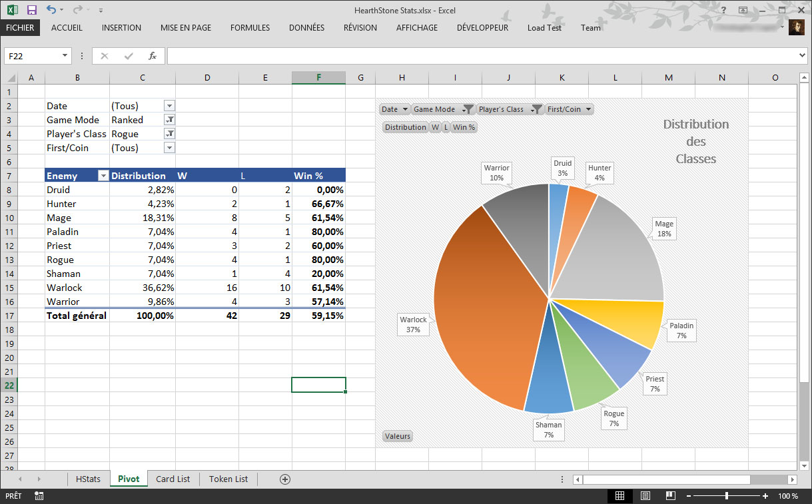Click zoom out minus button
Viewport: 812px width, 504px height.
click(x=689, y=496)
